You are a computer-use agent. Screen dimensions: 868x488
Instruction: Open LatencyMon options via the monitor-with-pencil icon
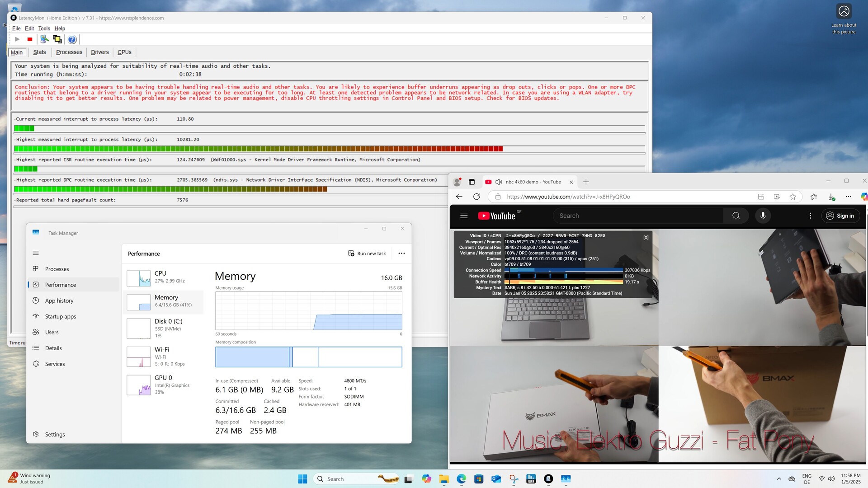[x=44, y=39]
